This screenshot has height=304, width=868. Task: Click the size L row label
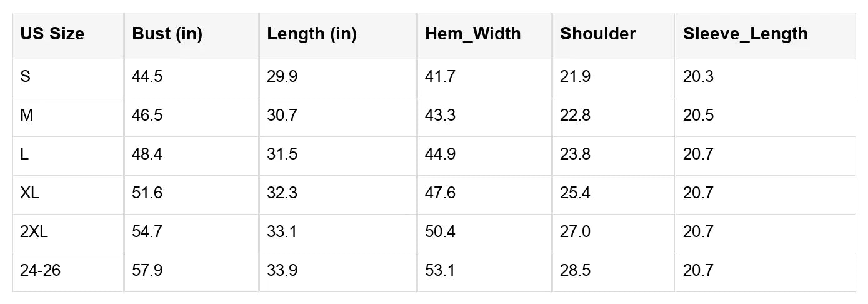tap(24, 155)
